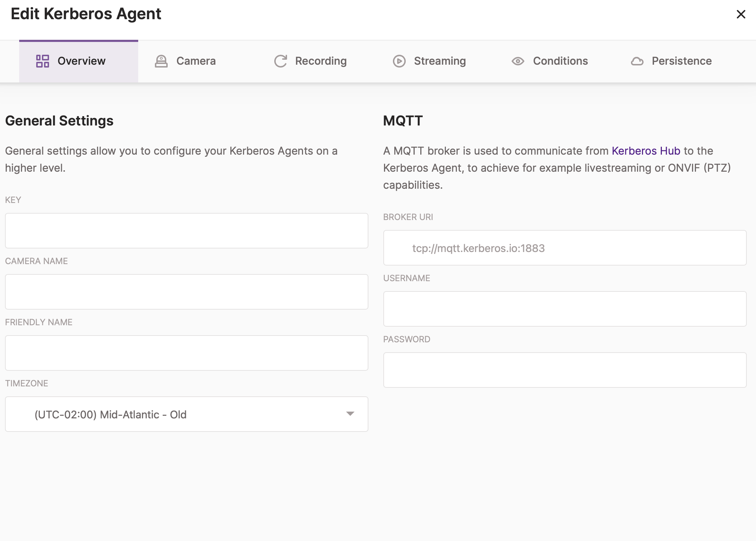This screenshot has height=541, width=756.
Task: Switch to the Camera tab
Action: pyautogui.click(x=196, y=61)
